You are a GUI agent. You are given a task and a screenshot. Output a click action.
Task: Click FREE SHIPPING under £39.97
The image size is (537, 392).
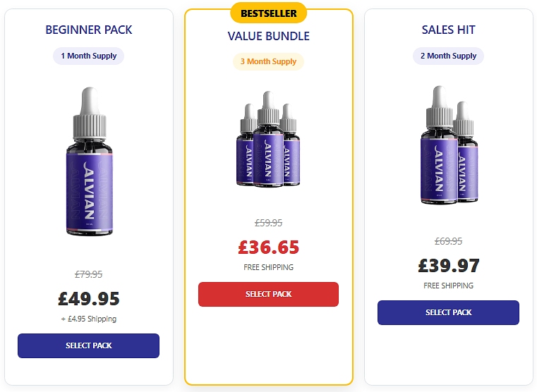pyautogui.click(x=448, y=286)
